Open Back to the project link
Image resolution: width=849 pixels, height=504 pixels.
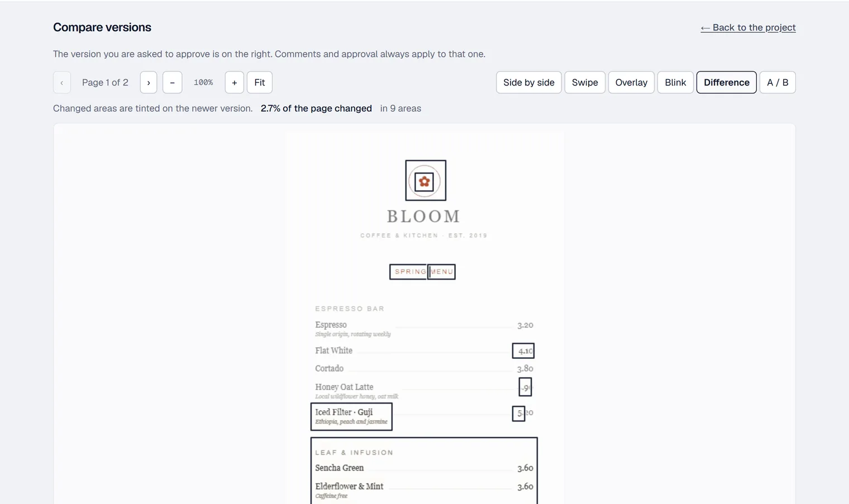click(748, 27)
